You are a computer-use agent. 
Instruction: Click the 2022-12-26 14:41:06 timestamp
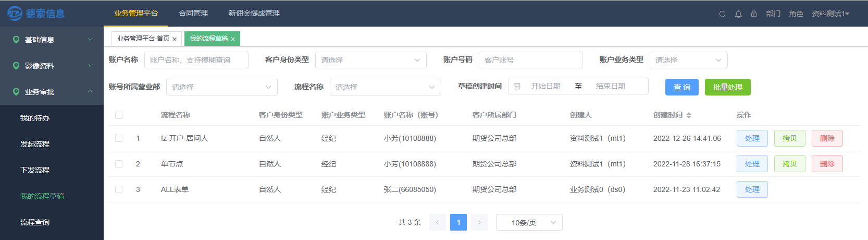point(687,138)
